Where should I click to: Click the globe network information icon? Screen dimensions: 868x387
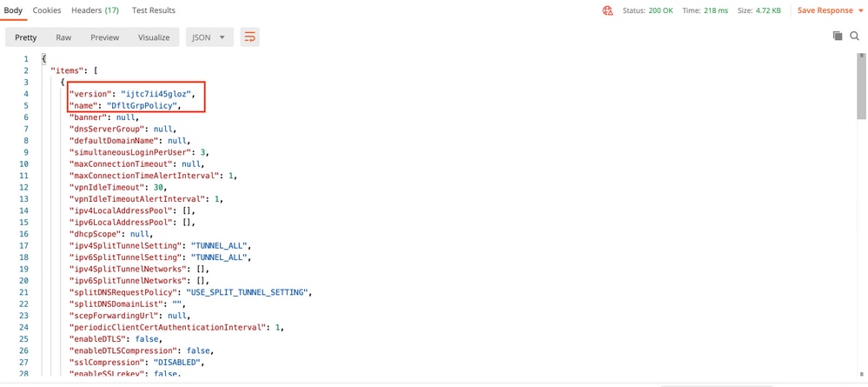click(607, 10)
